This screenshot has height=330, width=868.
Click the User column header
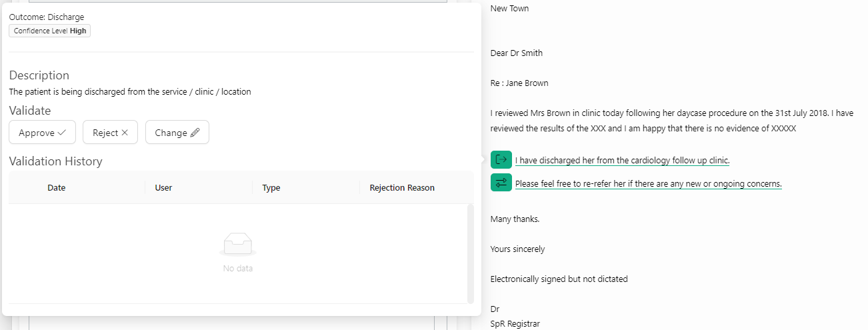[163, 188]
